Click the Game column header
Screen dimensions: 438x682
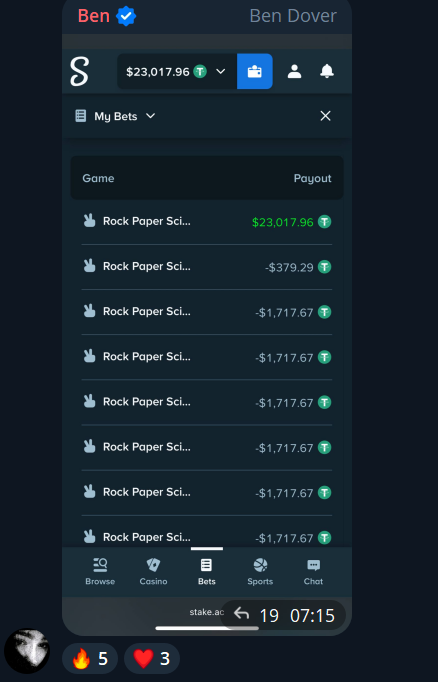point(98,178)
